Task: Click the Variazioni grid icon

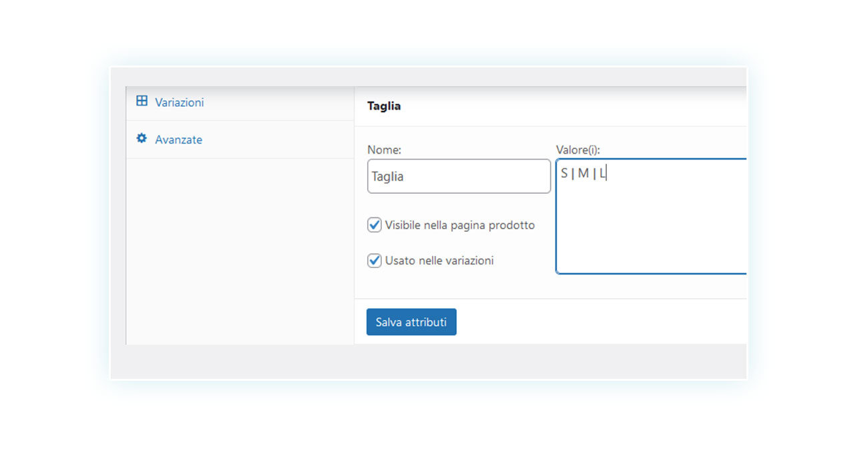Action: click(x=142, y=101)
